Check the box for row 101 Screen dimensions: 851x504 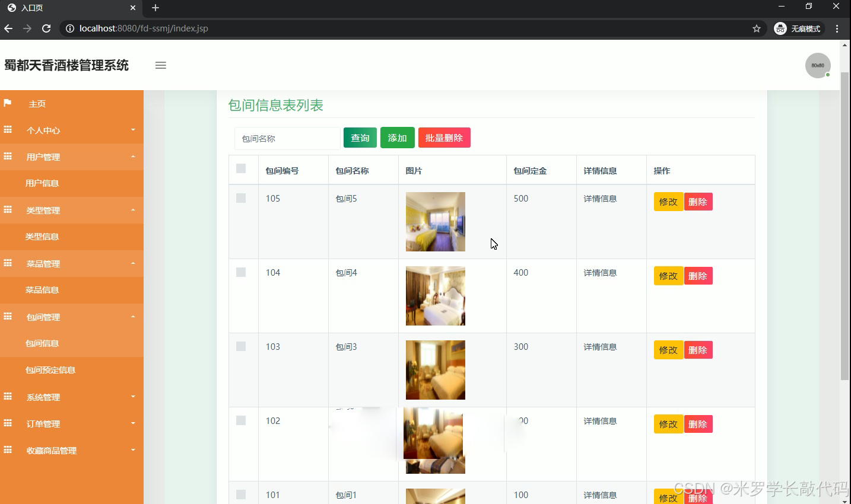click(x=241, y=495)
